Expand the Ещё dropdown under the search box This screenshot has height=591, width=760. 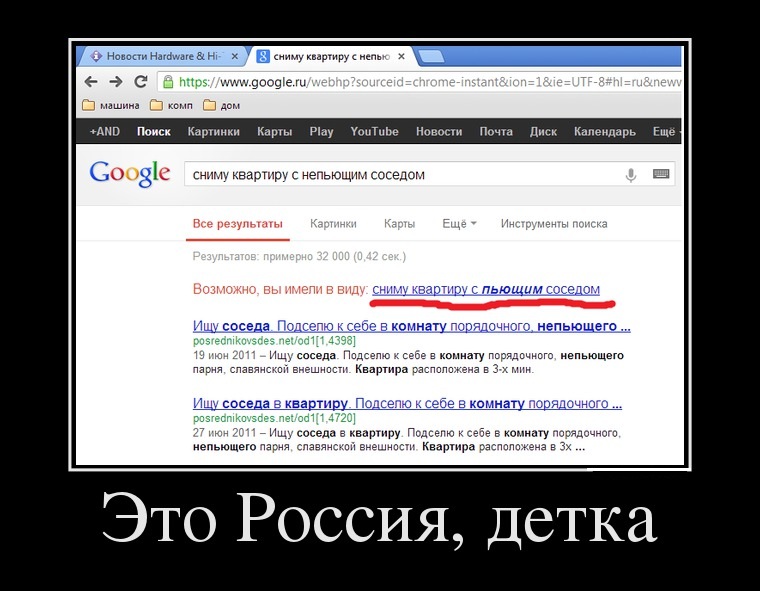(x=459, y=224)
